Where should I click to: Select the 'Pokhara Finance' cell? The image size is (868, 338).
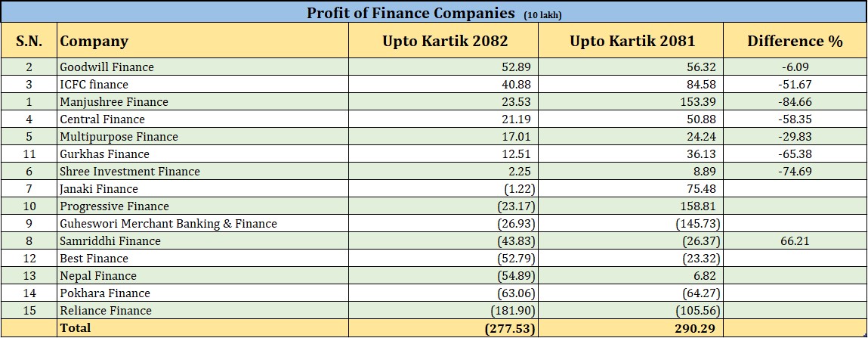click(x=105, y=293)
